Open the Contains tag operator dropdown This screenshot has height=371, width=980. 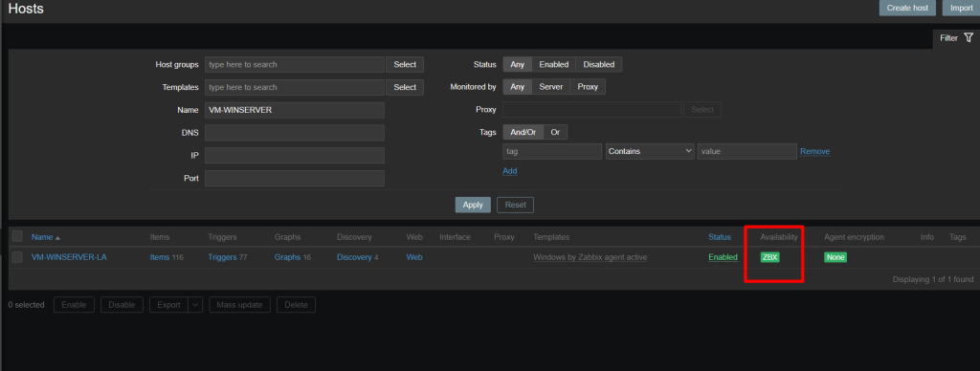coord(650,151)
